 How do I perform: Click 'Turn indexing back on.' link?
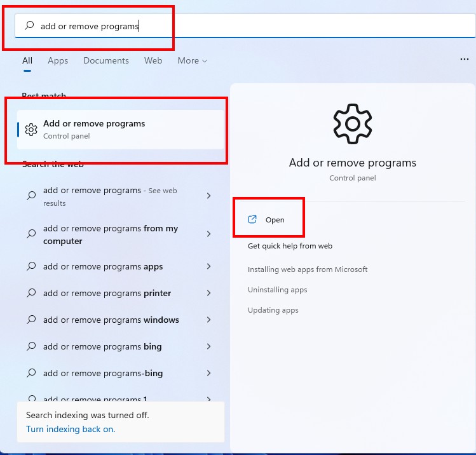[71, 429]
